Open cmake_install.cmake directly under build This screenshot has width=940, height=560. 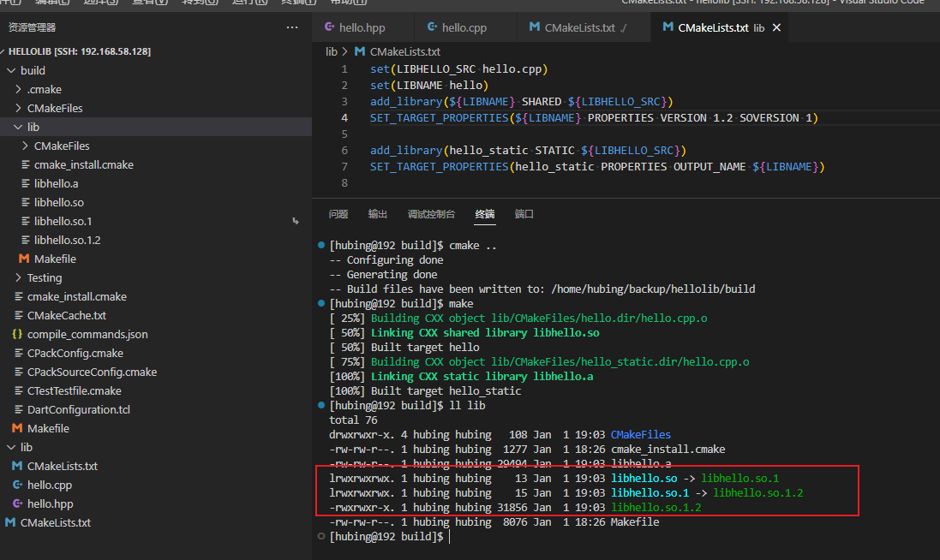pyautogui.click(x=77, y=297)
